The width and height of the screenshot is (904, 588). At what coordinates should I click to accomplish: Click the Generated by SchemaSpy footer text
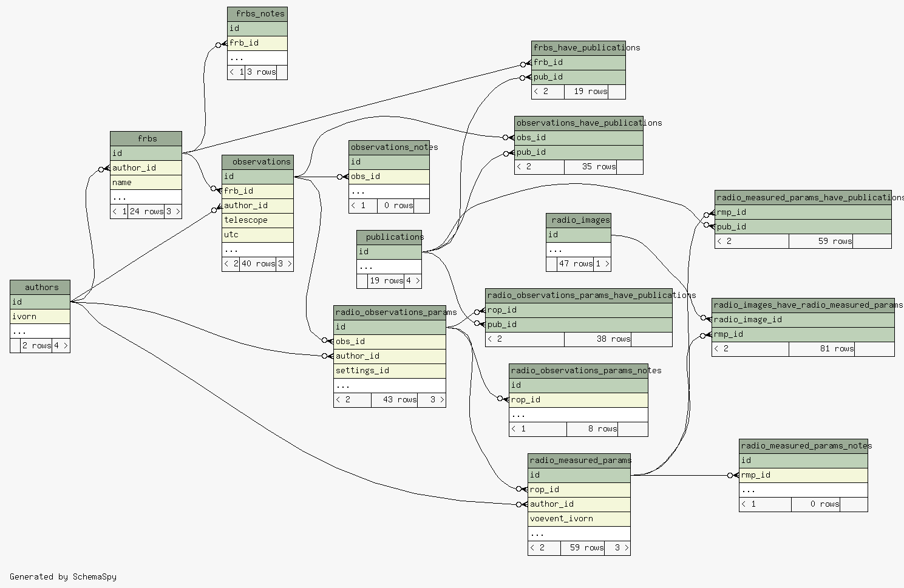click(63, 577)
